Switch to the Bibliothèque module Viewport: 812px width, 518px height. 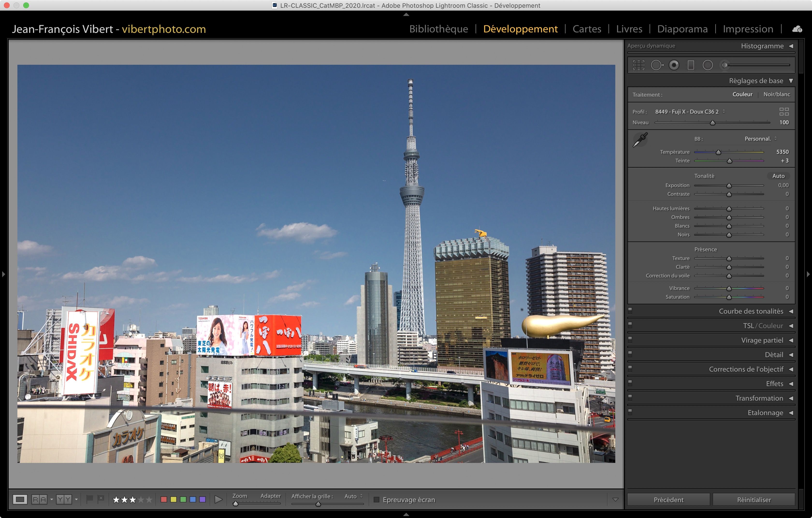[x=438, y=29]
